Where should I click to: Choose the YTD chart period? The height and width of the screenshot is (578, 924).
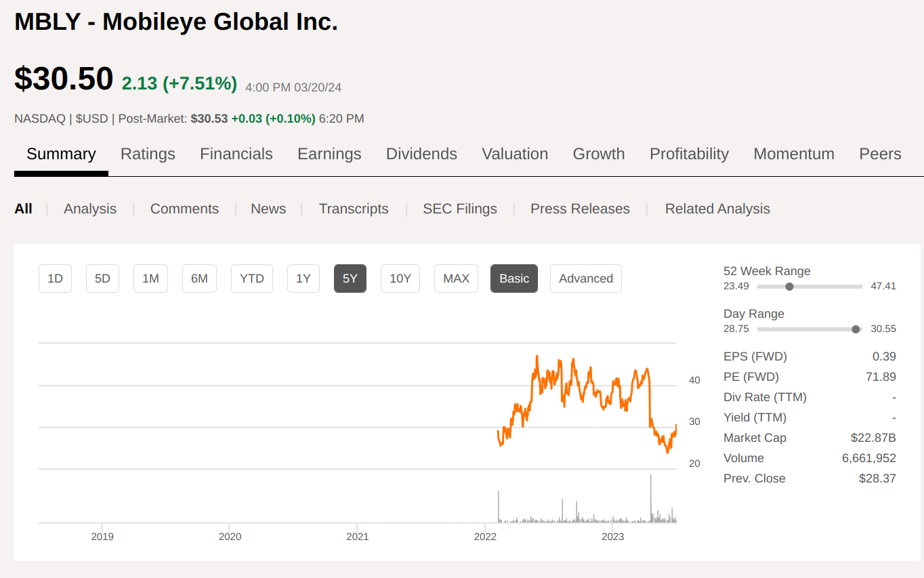tap(252, 278)
